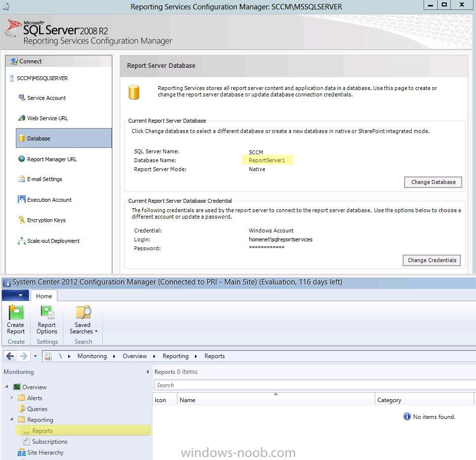476x460 pixels.
Task: Click the Subscriptions tree label
Action: click(50, 442)
